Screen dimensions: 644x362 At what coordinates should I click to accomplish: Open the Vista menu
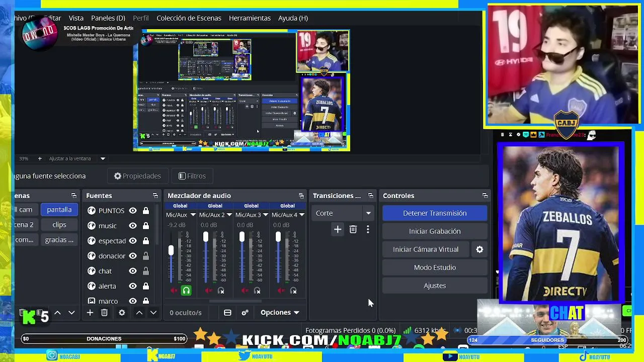pos(76,18)
